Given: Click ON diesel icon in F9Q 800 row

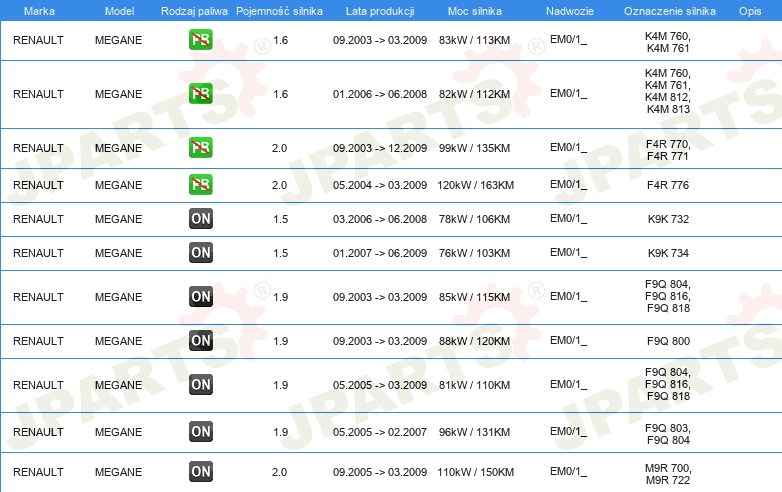Looking at the screenshot, I should [x=201, y=340].
